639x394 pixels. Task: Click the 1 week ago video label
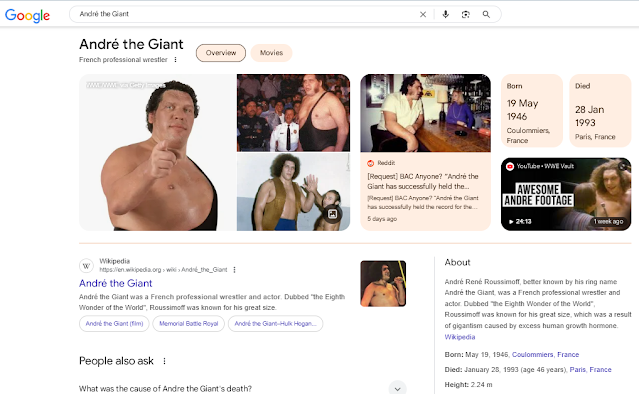(x=608, y=221)
